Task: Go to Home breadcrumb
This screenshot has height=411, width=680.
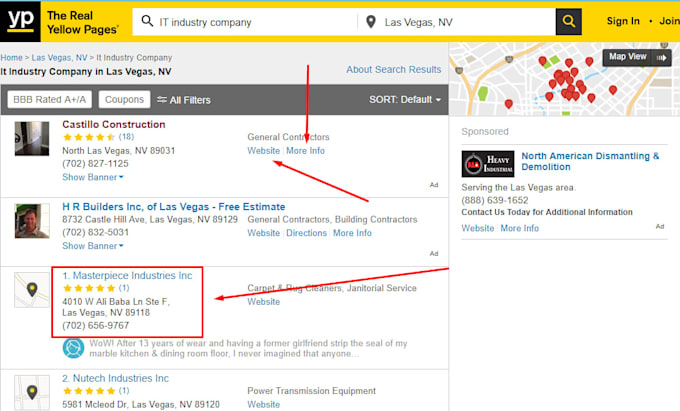Action: 11,58
